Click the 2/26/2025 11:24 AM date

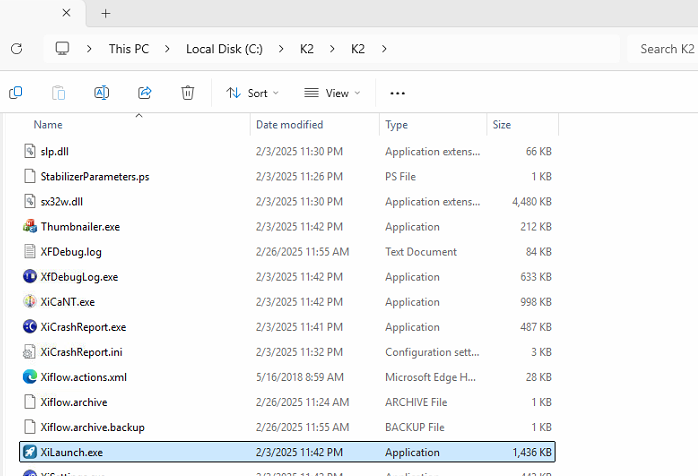[x=302, y=402]
